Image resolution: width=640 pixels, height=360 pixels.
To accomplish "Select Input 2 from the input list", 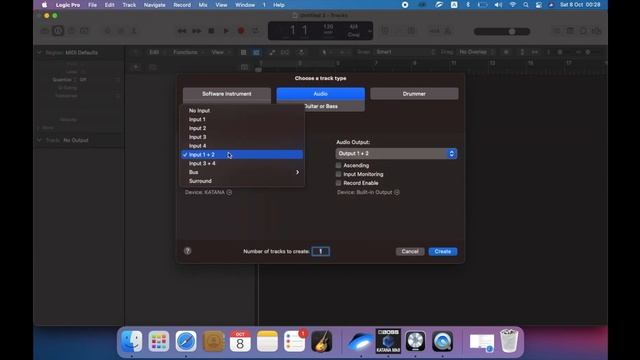I will 242,128.
